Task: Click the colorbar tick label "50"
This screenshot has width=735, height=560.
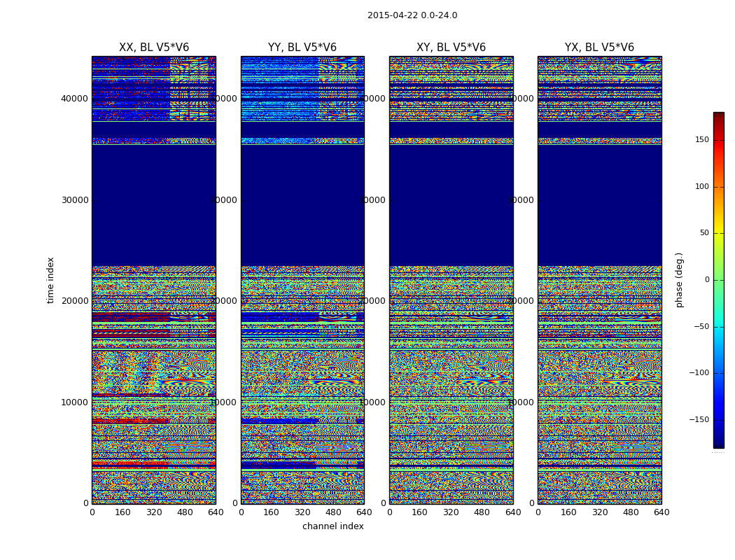Action: [x=704, y=233]
